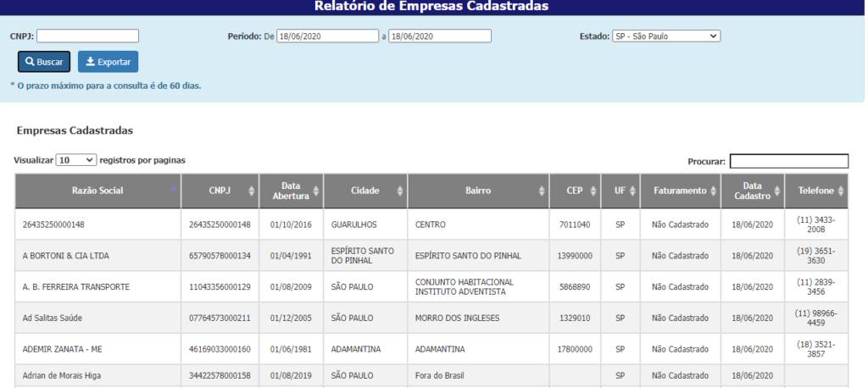Open the Estado dropdown

click(665, 36)
